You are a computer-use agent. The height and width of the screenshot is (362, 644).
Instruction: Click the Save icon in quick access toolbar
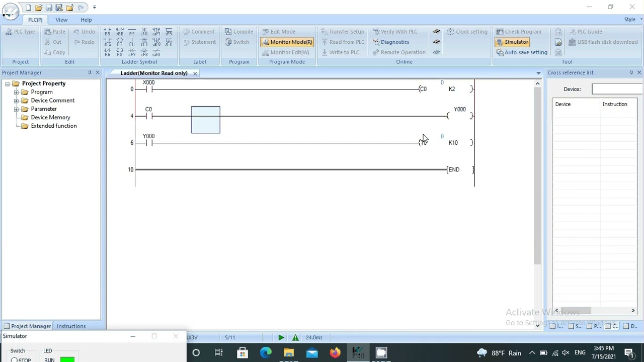tap(49, 8)
